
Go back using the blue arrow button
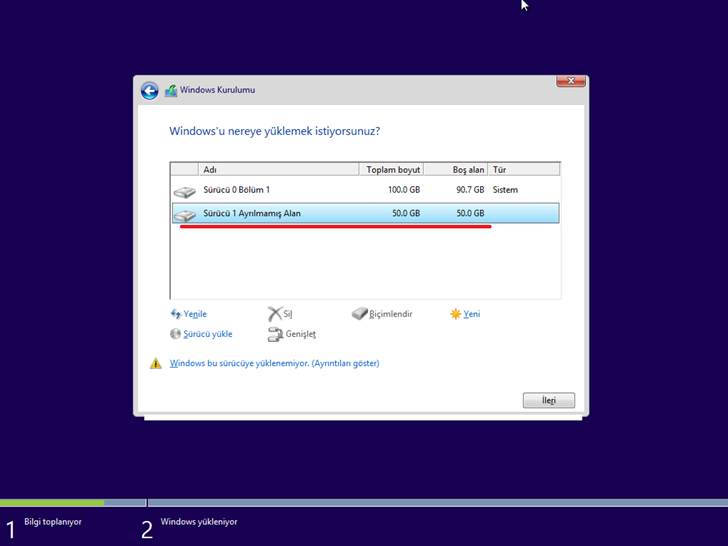coord(150,91)
